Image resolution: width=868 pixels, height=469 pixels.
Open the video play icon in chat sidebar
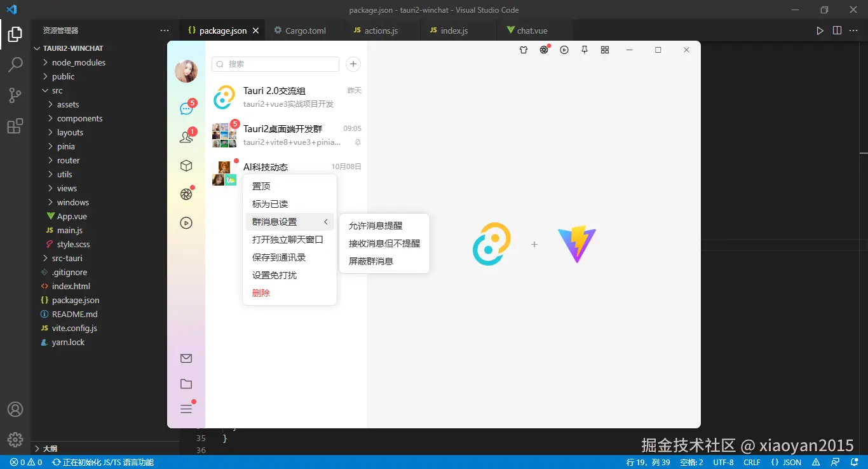186,223
